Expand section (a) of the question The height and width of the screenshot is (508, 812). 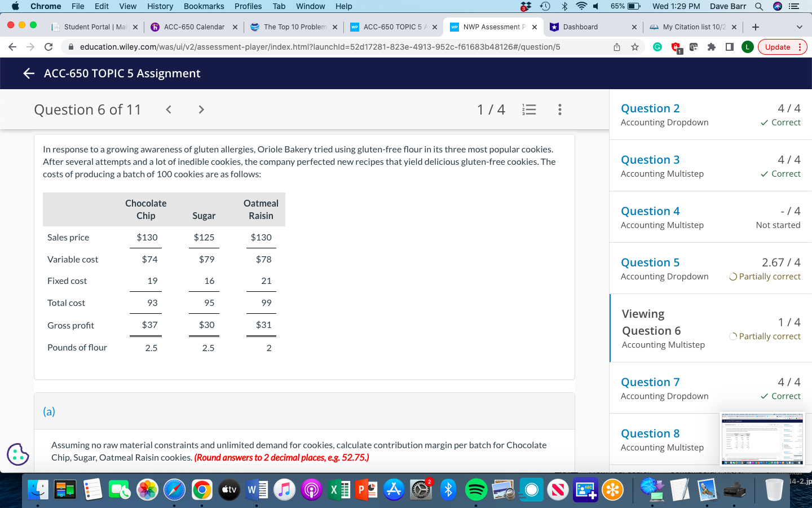tap(49, 411)
